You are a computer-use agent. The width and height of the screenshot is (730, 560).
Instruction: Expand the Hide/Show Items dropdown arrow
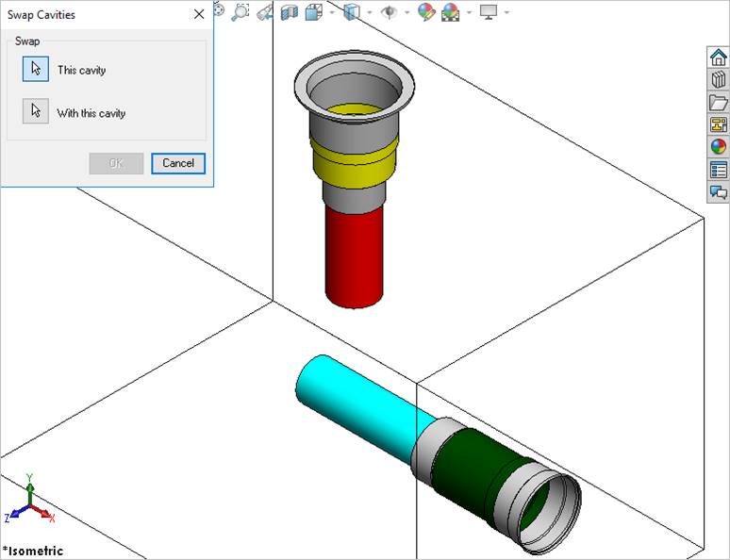coord(406,12)
